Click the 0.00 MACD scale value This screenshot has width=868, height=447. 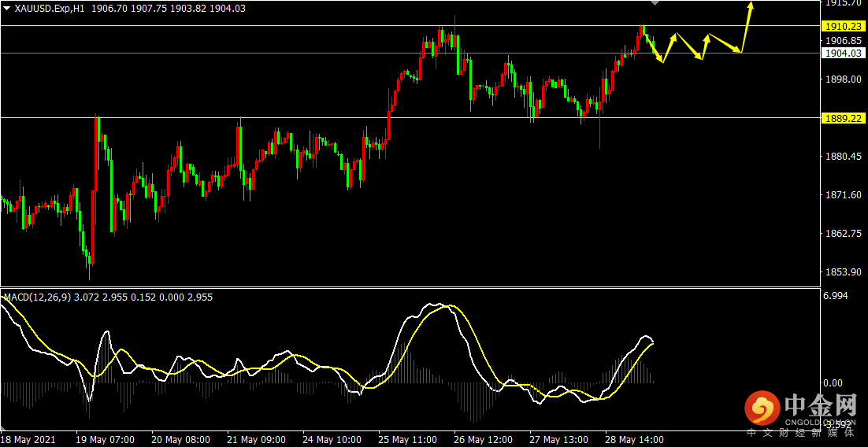tap(833, 382)
